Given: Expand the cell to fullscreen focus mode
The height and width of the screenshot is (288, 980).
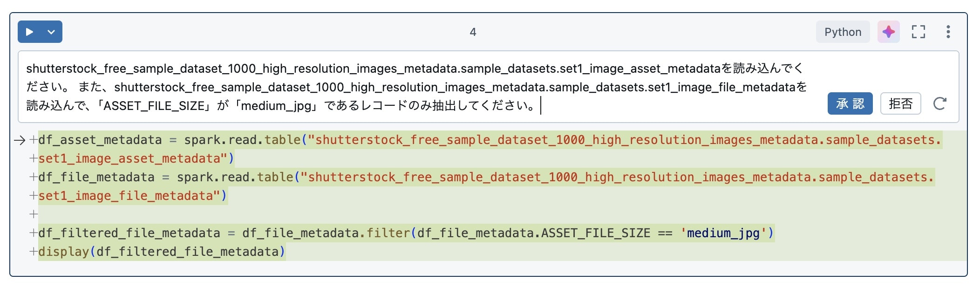Looking at the screenshot, I should click(x=918, y=32).
